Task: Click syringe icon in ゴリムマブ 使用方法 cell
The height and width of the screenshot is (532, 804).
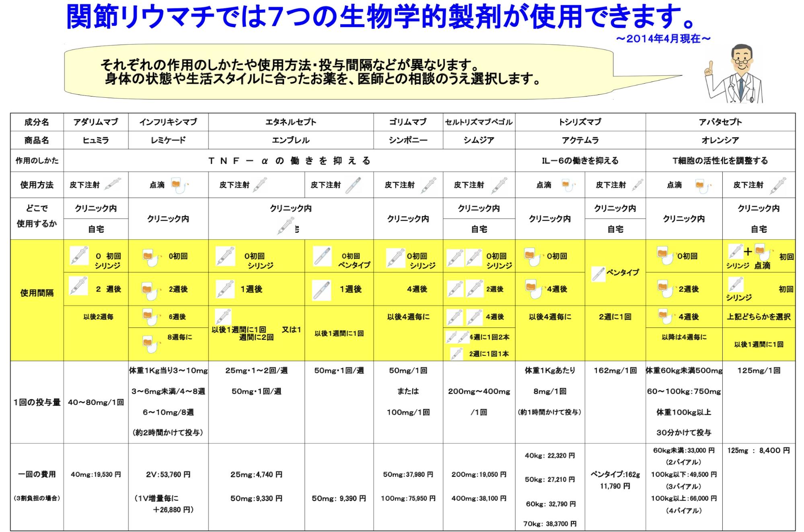Action: pos(428,185)
